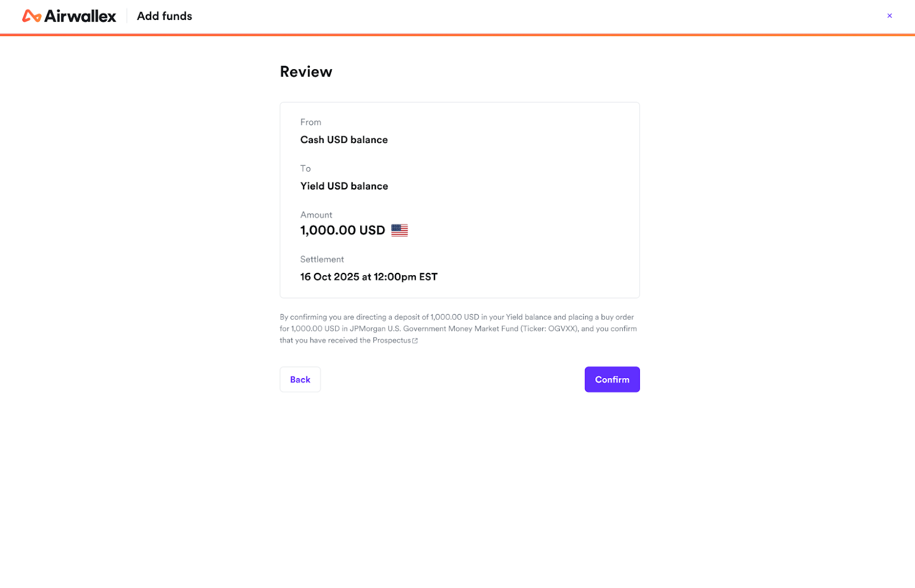Select the Cash USD balance text
Viewport: 915px width, 588px height.
pyautogui.click(x=344, y=140)
